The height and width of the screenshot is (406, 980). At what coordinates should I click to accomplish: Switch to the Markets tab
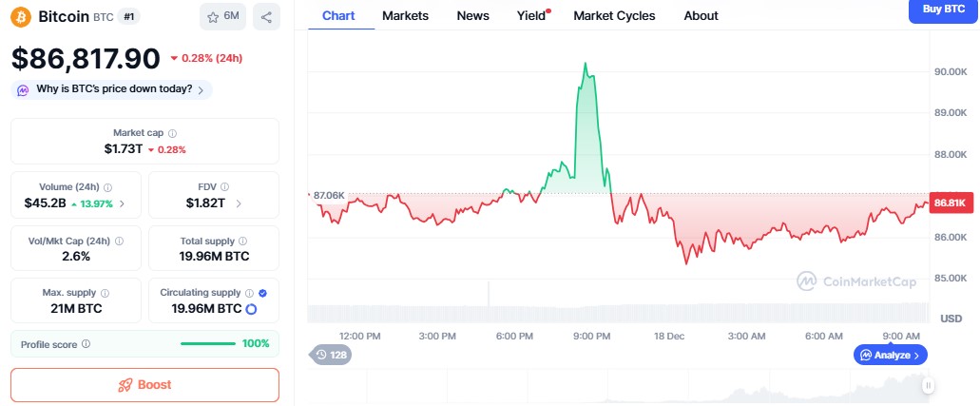coord(405,15)
